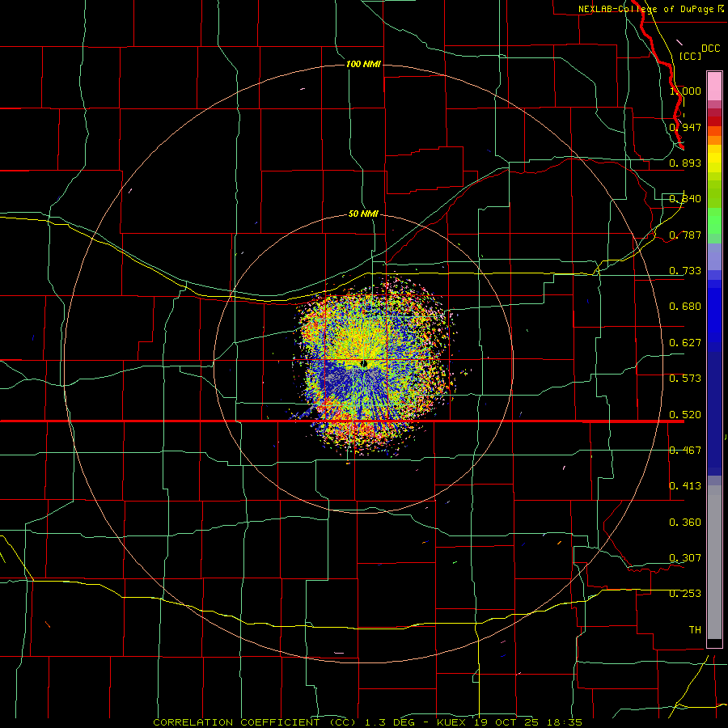Click the 0.893 legend value
The image size is (728, 728).
coord(685,163)
